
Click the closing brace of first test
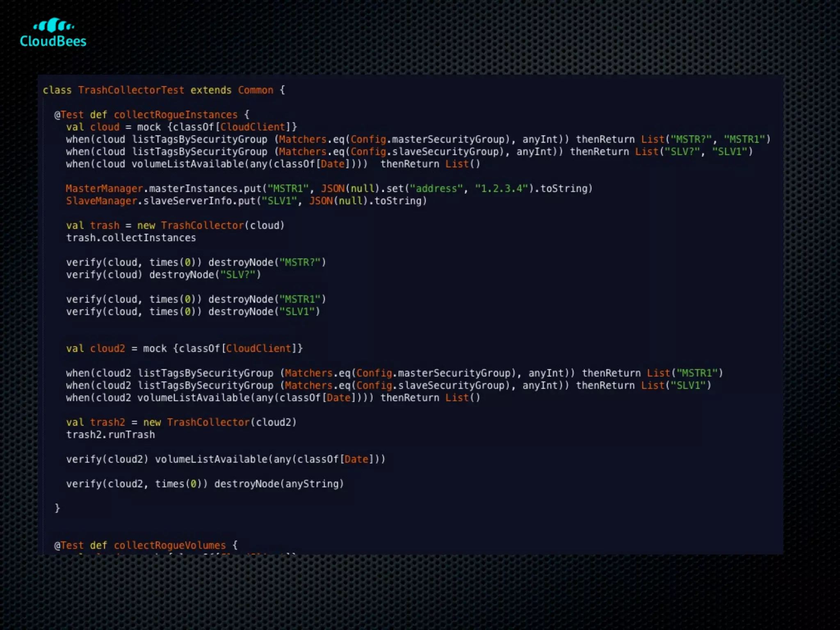[x=57, y=508]
